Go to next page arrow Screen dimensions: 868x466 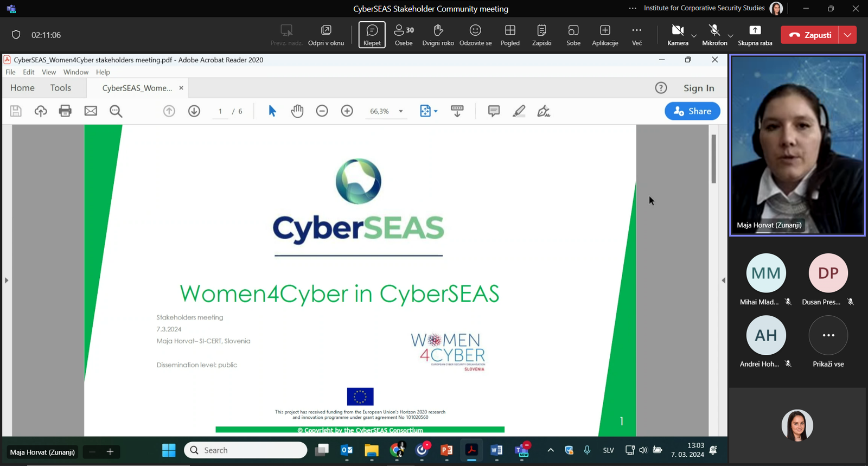[194, 111]
